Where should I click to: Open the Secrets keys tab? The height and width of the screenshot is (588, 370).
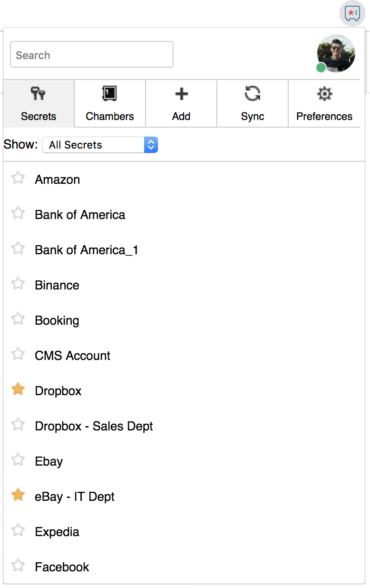tap(39, 103)
